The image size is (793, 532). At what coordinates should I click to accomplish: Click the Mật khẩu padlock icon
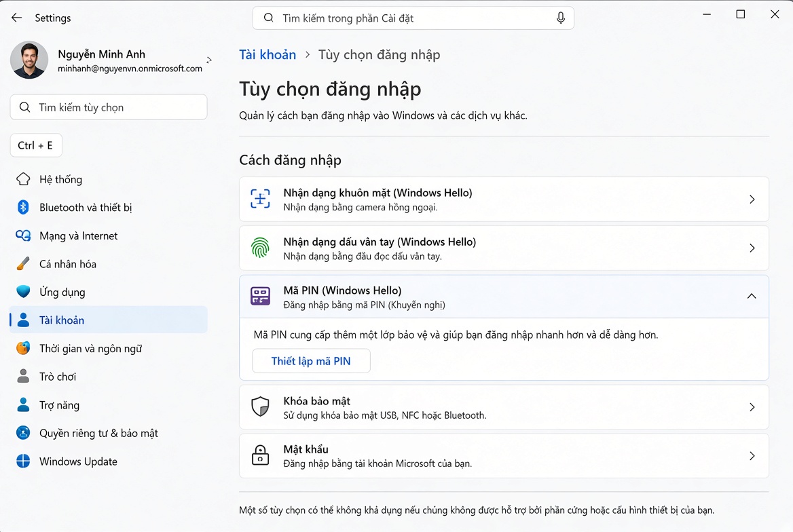pos(261,455)
